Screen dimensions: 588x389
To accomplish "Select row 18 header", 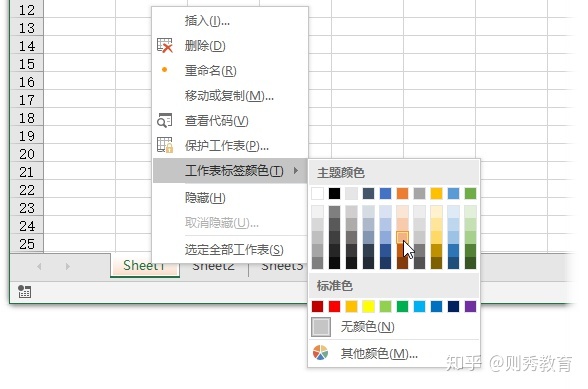I will pos(27,118).
